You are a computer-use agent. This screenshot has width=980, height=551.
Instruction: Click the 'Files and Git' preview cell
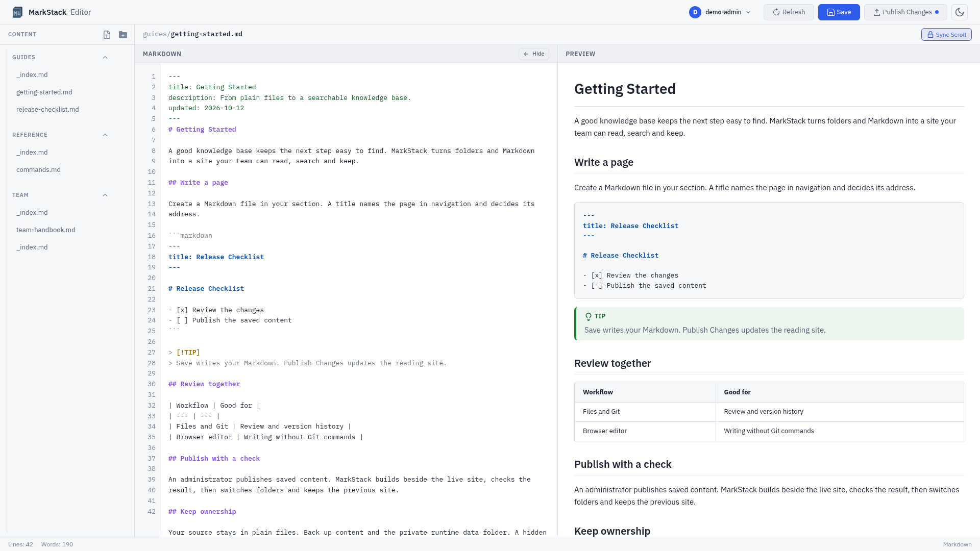pos(645,412)
